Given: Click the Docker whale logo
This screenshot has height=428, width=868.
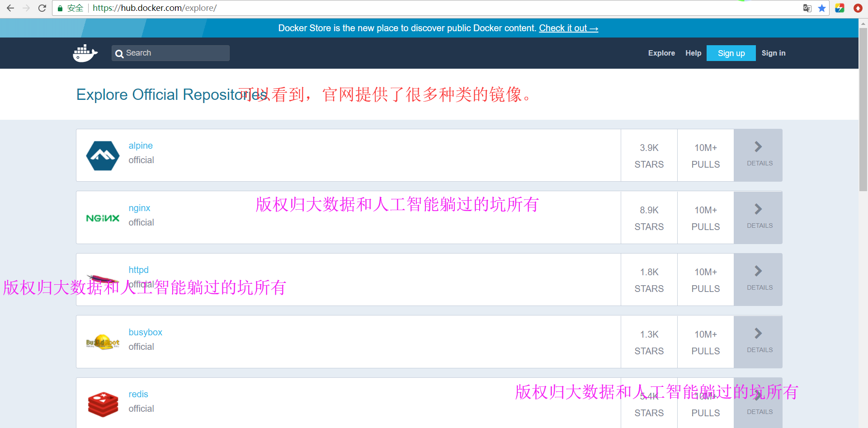Looking at the screenshot, I should click(x=85, y=53).
